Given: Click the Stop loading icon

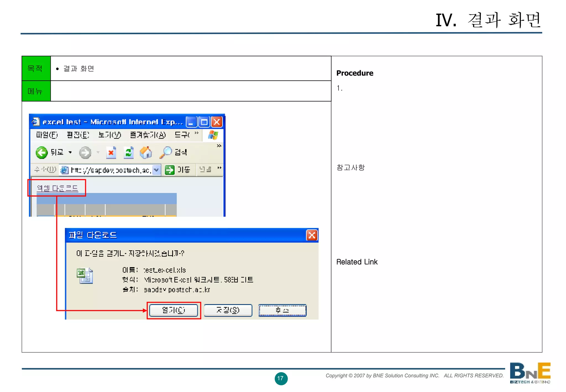Looking at the screenshot, I should tap(111, 153).
